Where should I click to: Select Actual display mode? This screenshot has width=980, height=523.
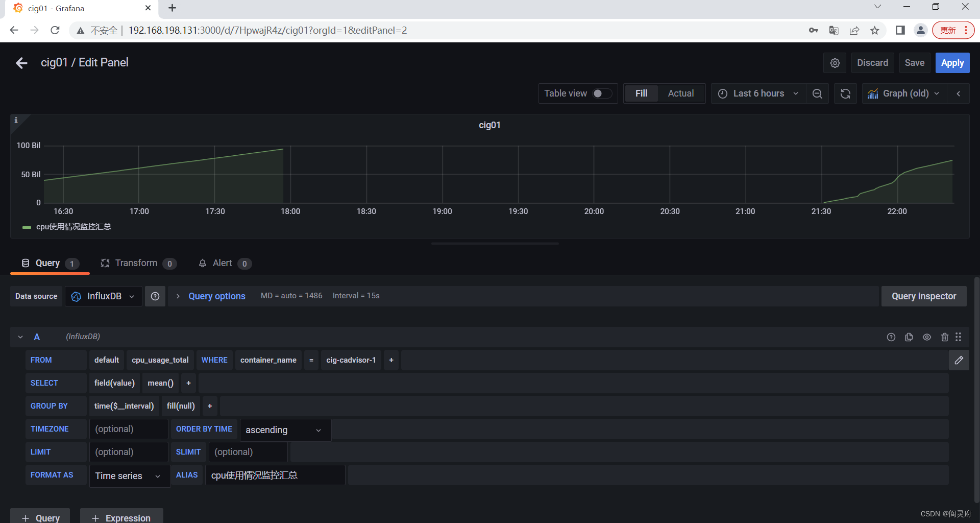(681, 93)
